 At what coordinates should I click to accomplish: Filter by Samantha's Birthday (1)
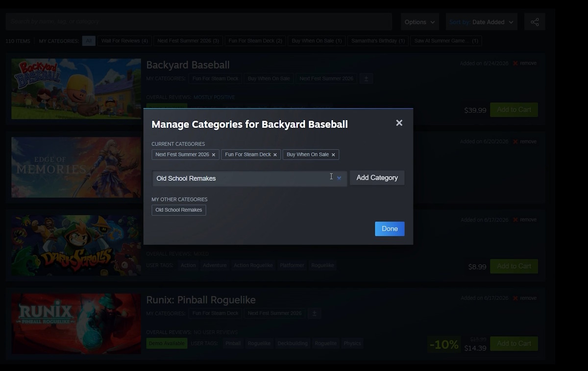(x=378, y=41)
